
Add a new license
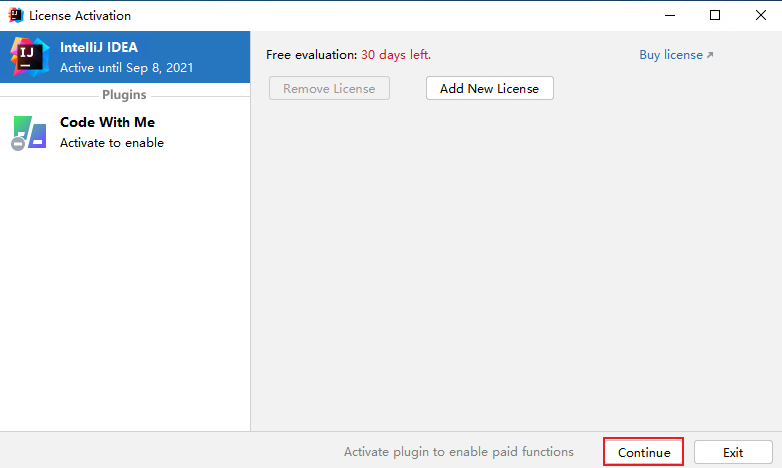point(489,88)
